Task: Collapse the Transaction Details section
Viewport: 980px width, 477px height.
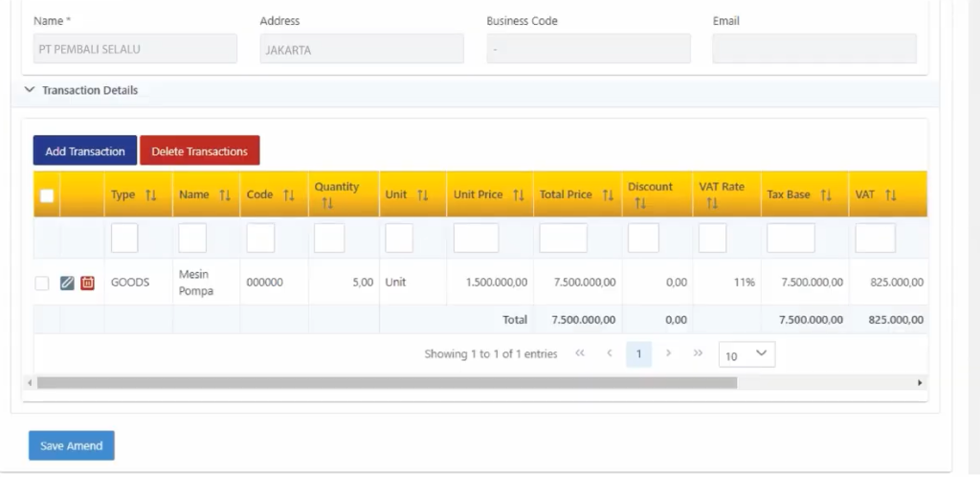Action: pos(29,90)
